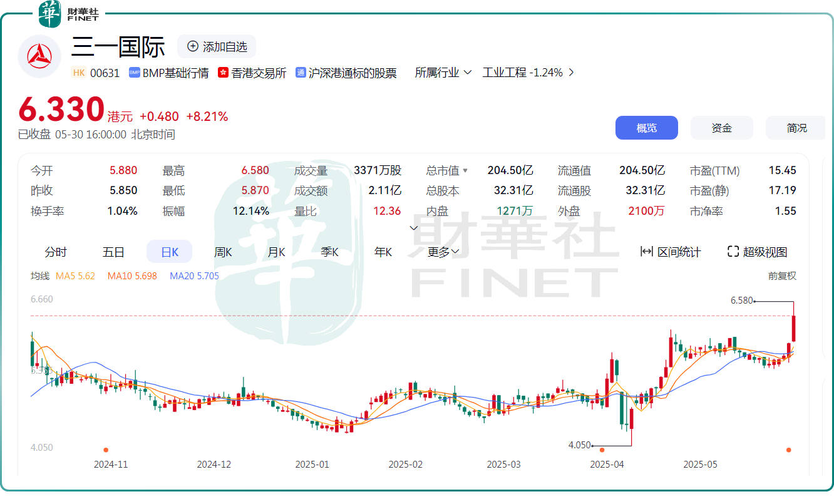Image resolution: width=834 pixels, height=504 pixels.
Task: Select the 分时 chart tab
Action: tap(56, 252)
